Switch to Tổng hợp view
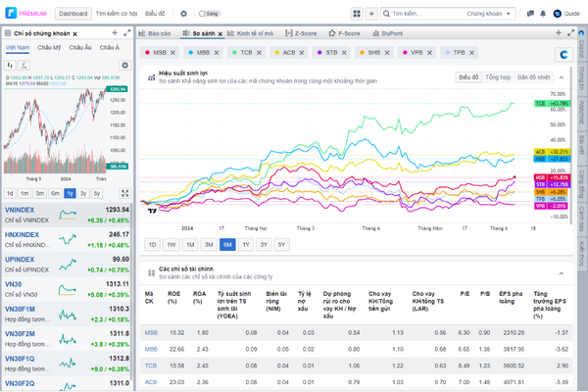Screen dimensions: 588x392 click(x=498, y=77)
